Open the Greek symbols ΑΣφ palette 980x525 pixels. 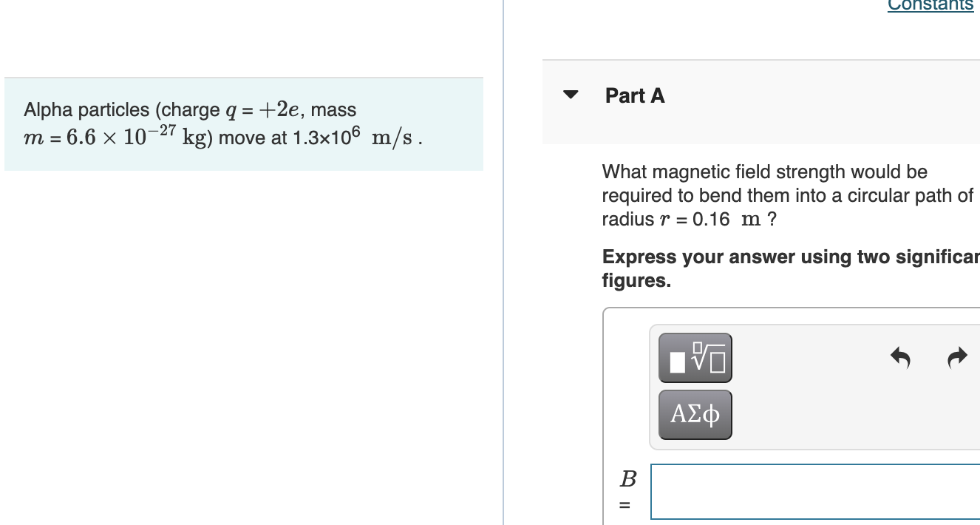[x=694, y=414]
